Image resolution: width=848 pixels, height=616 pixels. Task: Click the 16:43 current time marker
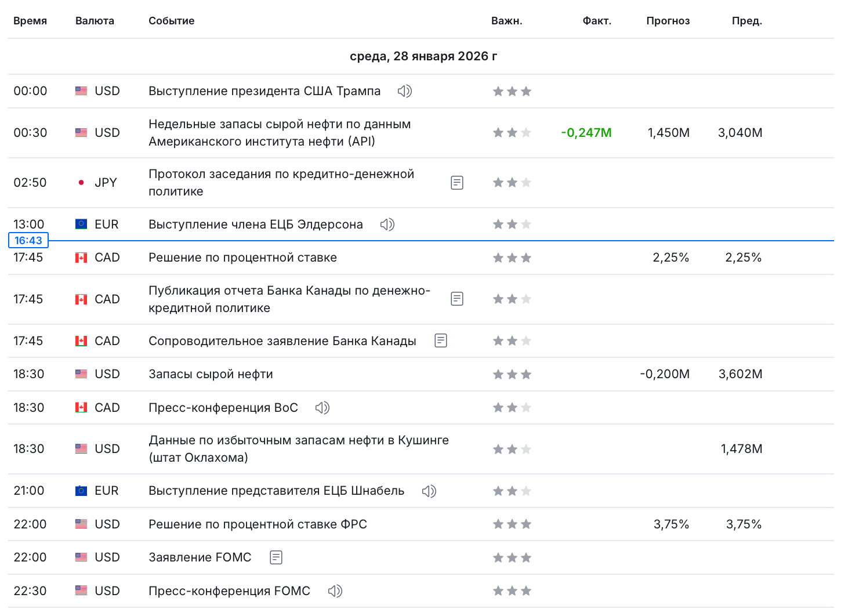coord(28,240)
